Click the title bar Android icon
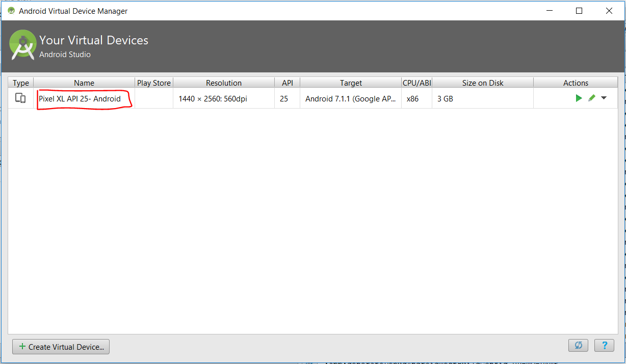 click(x=11, y=11)
